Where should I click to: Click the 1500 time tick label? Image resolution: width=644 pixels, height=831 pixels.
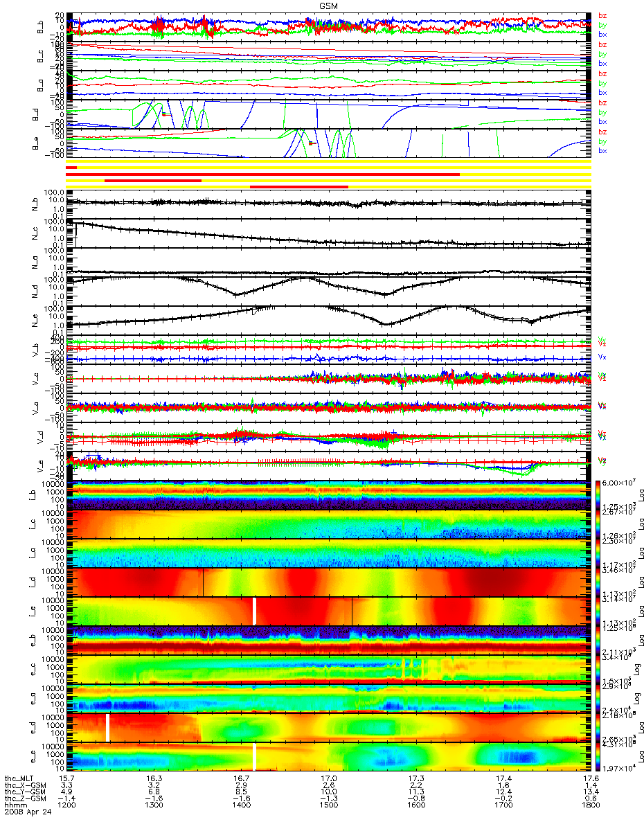328,806
